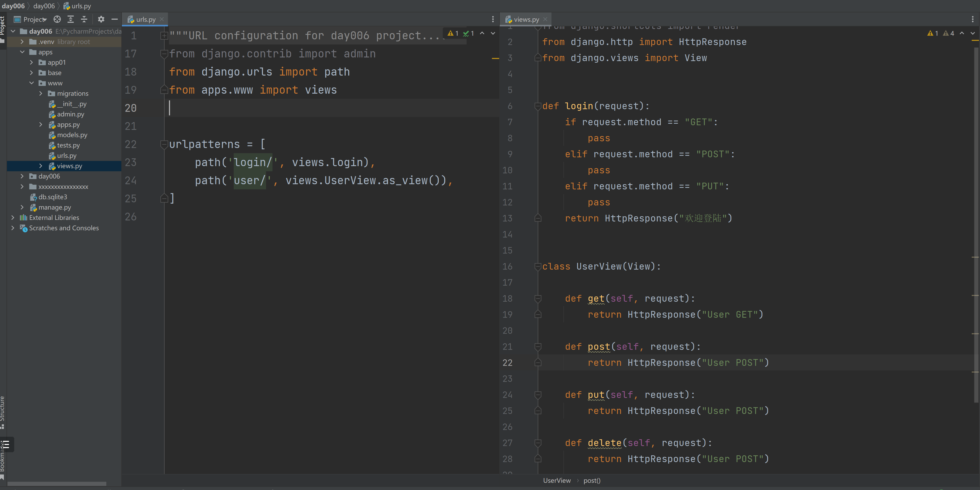Expand External Libraries node
Viewport: 980px width, 490px height.
[13, 218]
